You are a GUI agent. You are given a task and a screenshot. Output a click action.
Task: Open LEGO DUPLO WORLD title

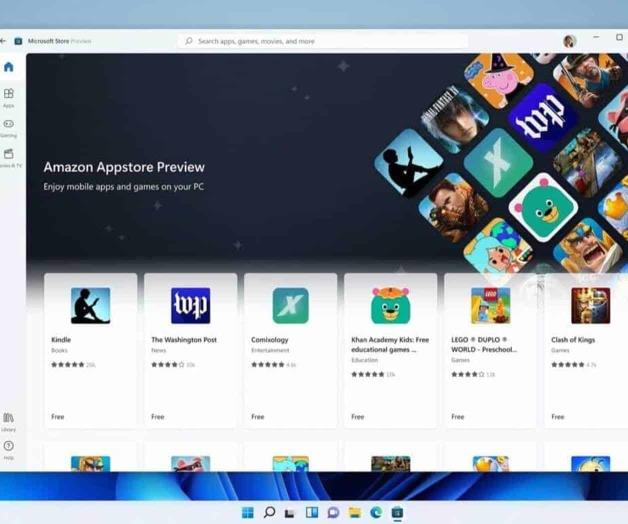pyautogui.click(x=484, y=345)
